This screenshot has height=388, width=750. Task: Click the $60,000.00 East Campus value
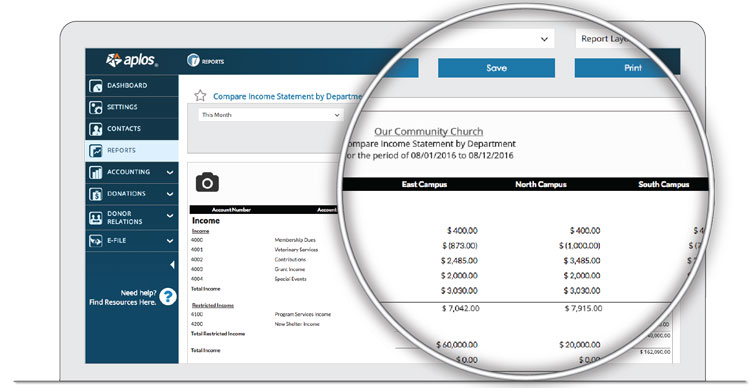pyautogui.click(x=457, y=344)
